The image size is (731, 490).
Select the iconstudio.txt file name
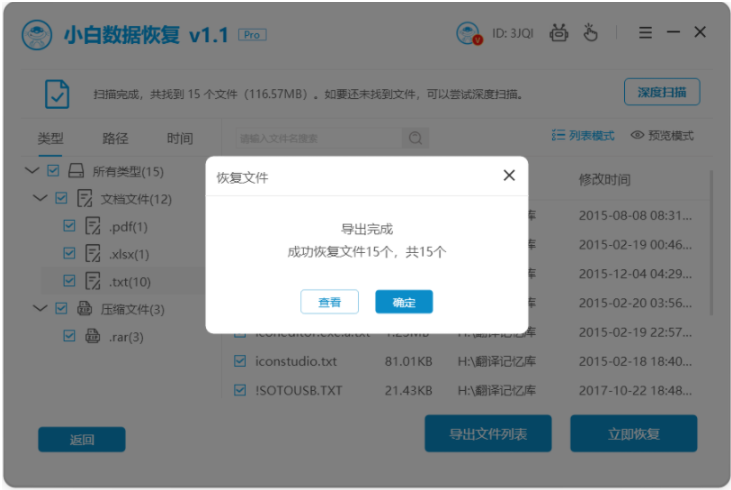296,361
